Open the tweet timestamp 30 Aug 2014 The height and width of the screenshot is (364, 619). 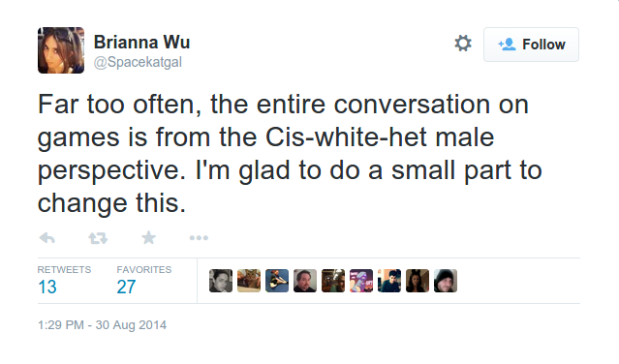pyautogui.click(x=102, y=325)
